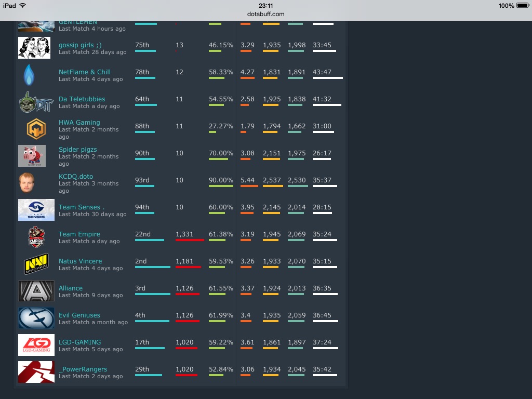Select the 23:11 clock in status bar
Image resolution: width=532 pixels, height=399 pixels.
click(265, 5)
